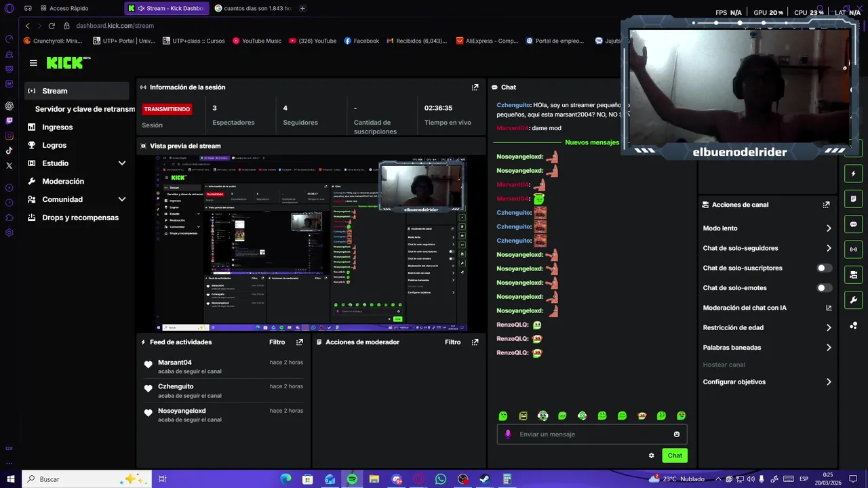Open AliExpress bookmark
The image size is (868, 488).
pyautogui.click(x=487, y=41)
